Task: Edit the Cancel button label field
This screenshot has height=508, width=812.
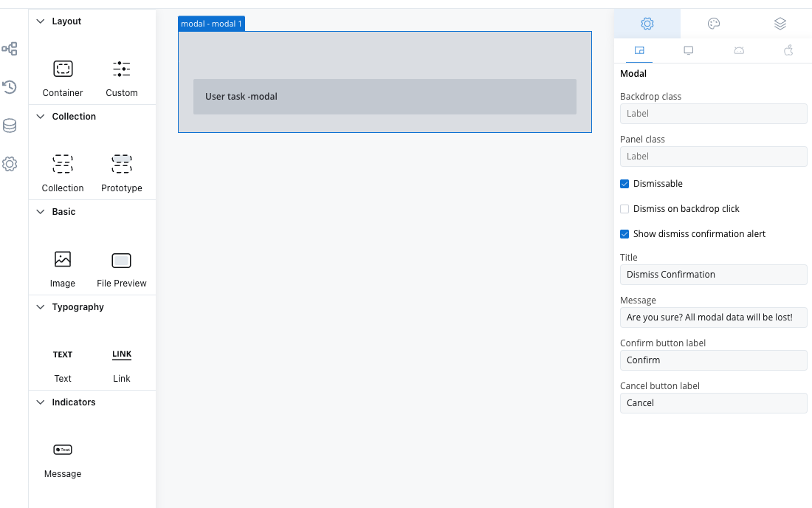Action: click(713, 403)
